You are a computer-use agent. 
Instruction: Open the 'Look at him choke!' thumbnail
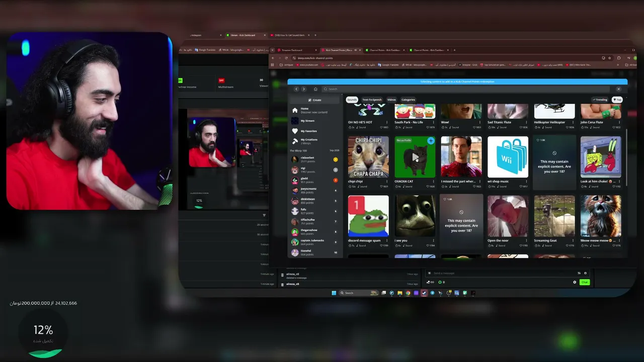click(x=601, y=157)
